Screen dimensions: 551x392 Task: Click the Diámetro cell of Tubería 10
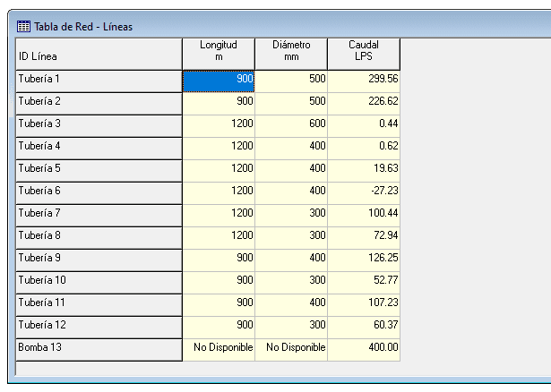click(291, 281)
